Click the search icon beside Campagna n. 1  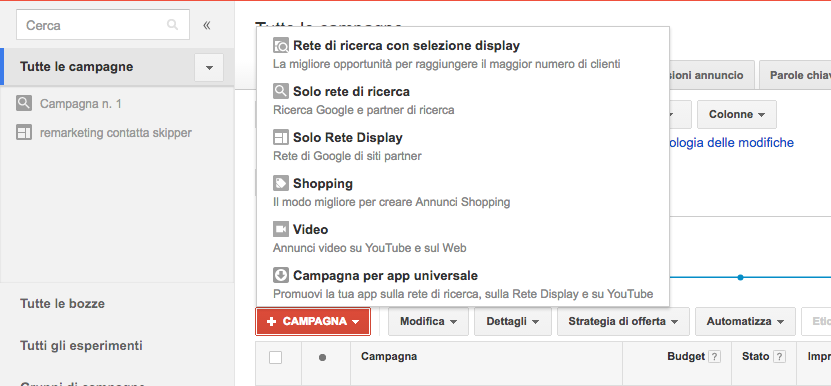coord(24,103)
